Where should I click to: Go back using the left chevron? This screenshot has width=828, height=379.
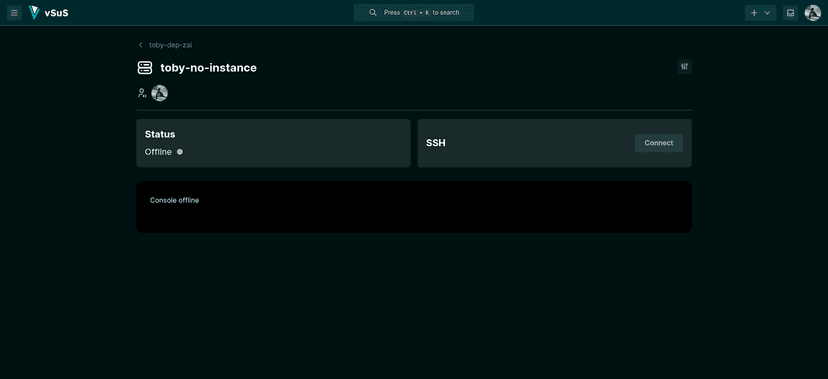coord(140,45)
